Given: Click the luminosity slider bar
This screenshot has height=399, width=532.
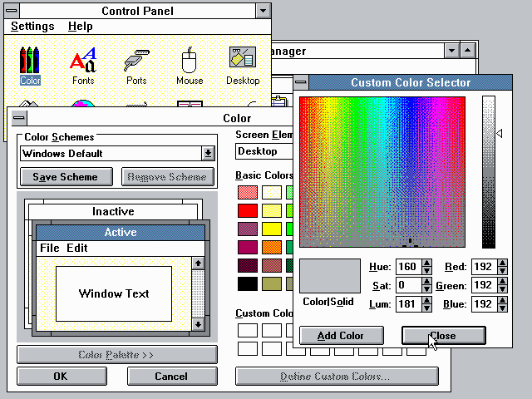Looking at the screenshot, I should point(488,170).
